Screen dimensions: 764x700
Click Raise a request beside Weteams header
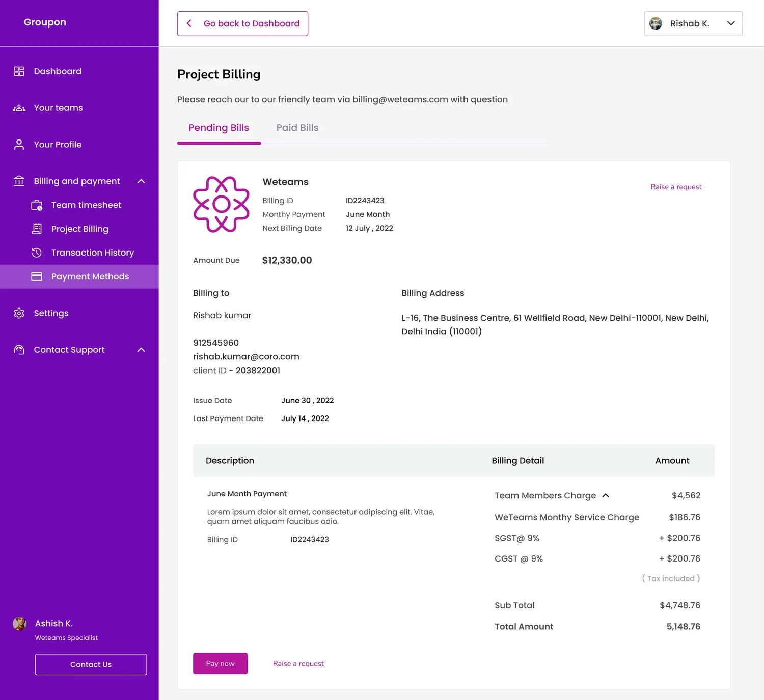click(x=676, y=187)
